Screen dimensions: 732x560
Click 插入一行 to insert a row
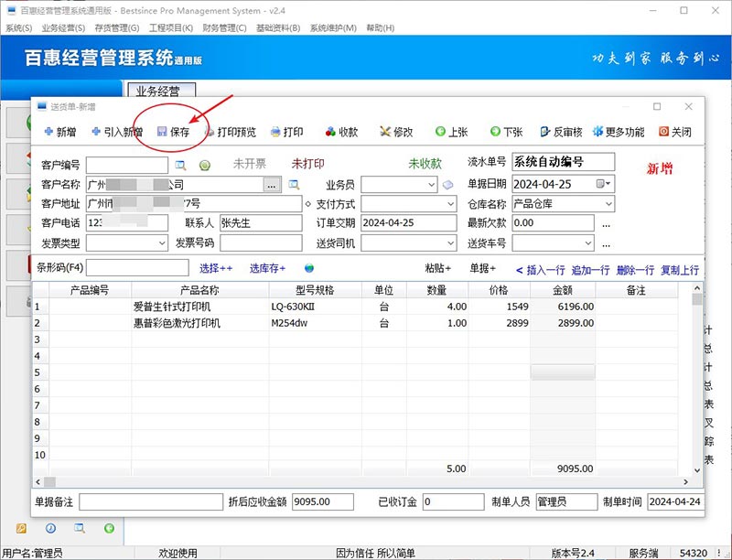coord(545,270)
